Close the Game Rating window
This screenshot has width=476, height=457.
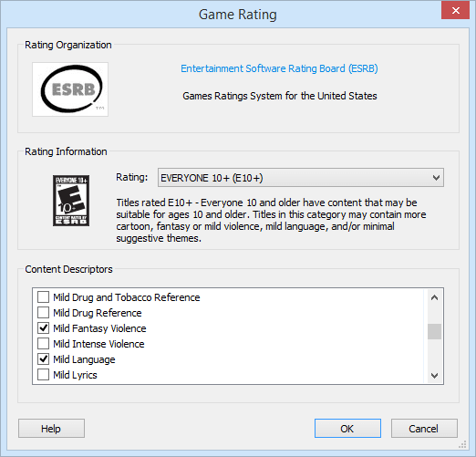pyautogui.click(x=455, y=10)
